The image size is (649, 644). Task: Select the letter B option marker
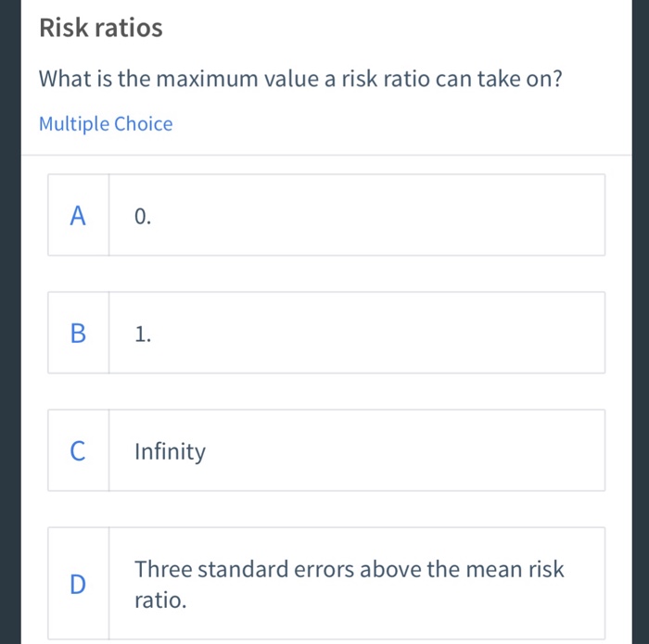pos(78,334)
